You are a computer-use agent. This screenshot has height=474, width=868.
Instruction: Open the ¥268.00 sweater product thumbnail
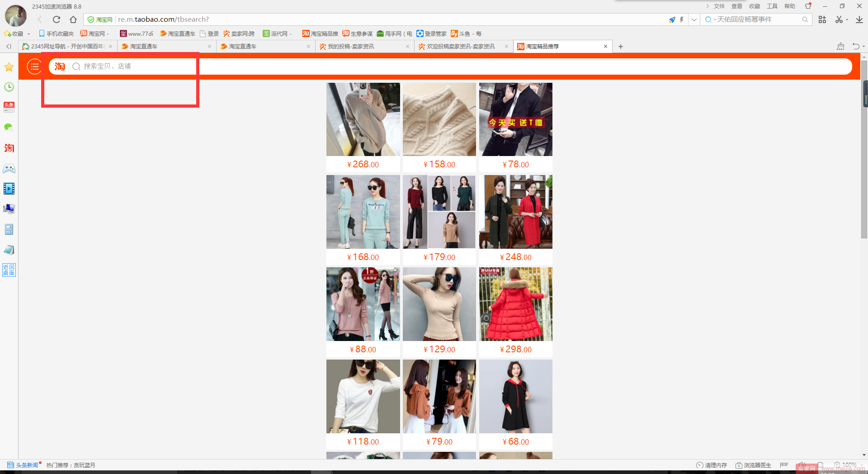pos(363,119)
